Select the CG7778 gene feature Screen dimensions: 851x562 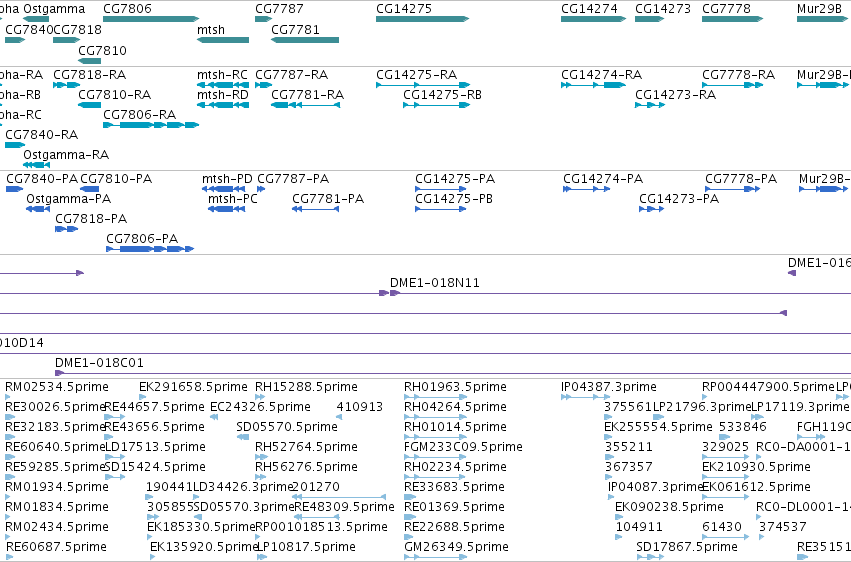point(732,19)
